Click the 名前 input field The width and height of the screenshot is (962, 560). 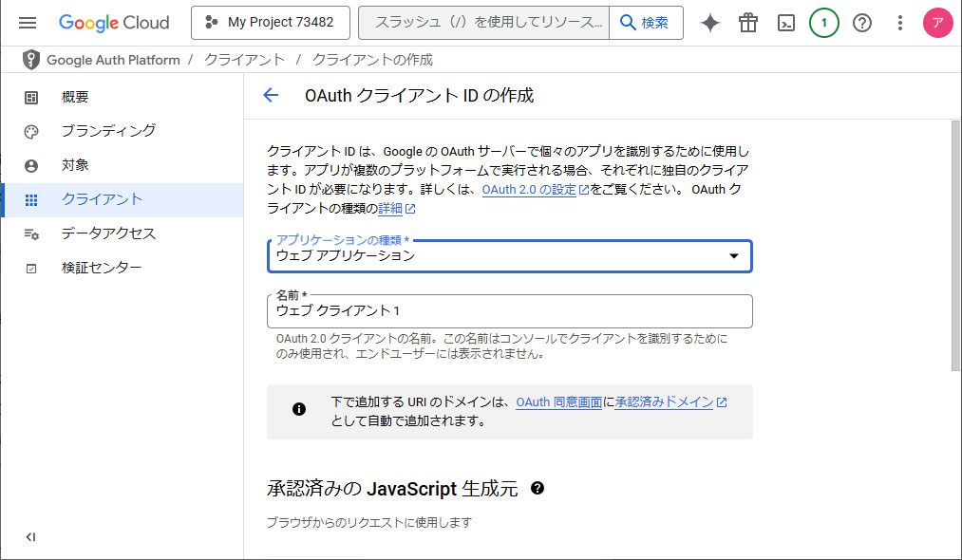[510, 311]
